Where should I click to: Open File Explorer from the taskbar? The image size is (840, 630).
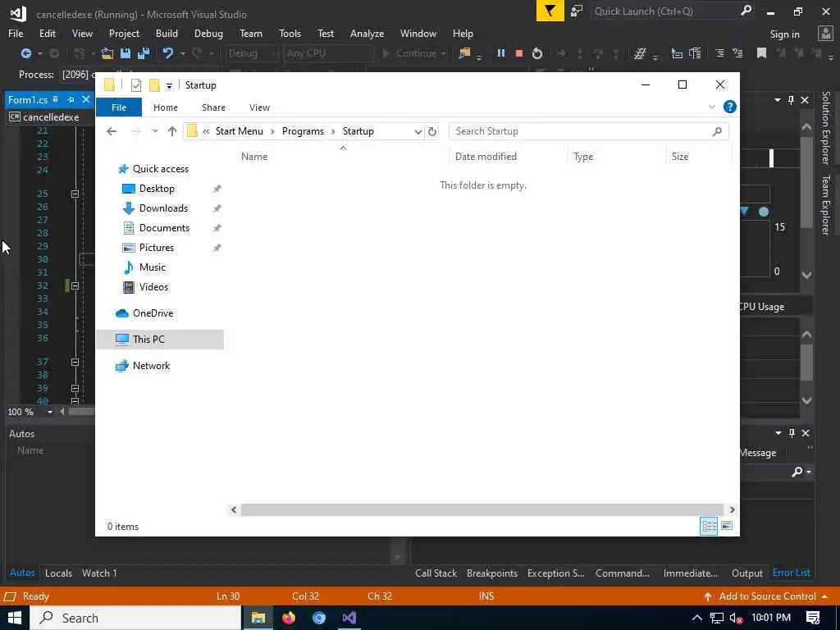click(258, 618)
